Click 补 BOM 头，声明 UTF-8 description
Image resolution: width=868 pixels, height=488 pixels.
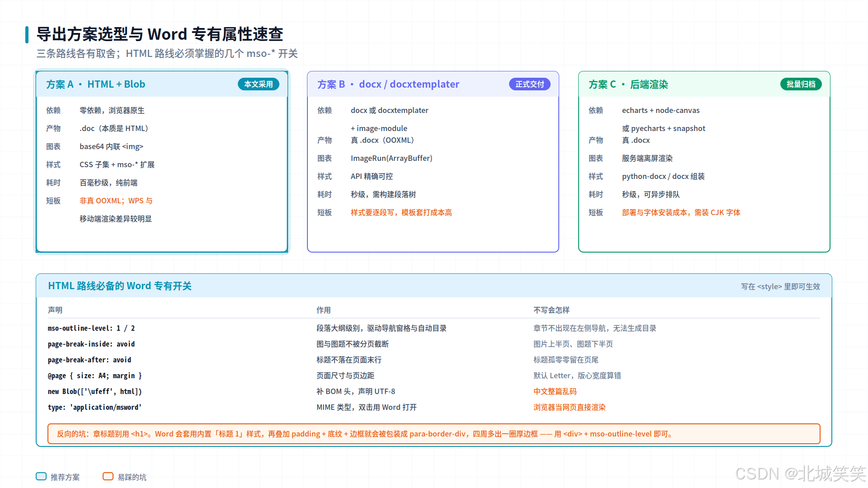tap(356, 391)
